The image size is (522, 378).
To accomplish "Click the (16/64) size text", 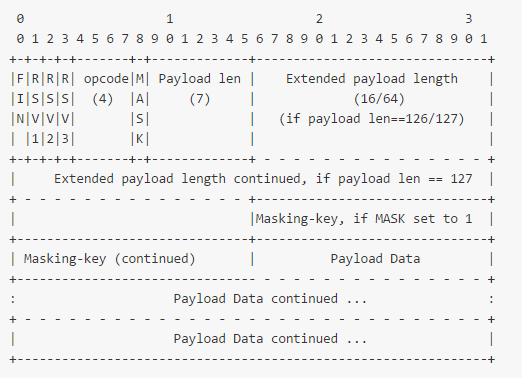I will pos(379,99).
